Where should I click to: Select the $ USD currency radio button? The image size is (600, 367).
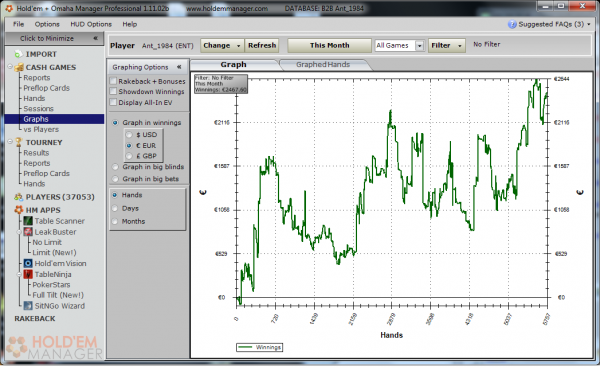[129, 135]
